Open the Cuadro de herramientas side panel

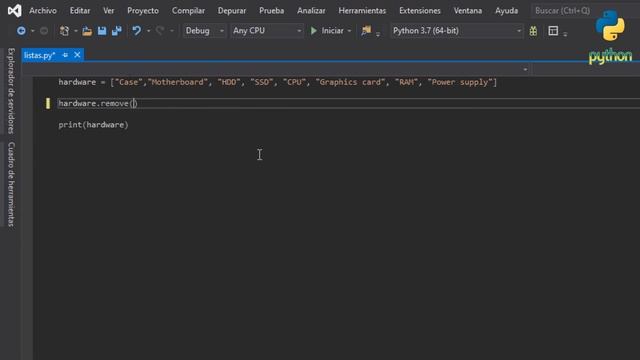11,184
